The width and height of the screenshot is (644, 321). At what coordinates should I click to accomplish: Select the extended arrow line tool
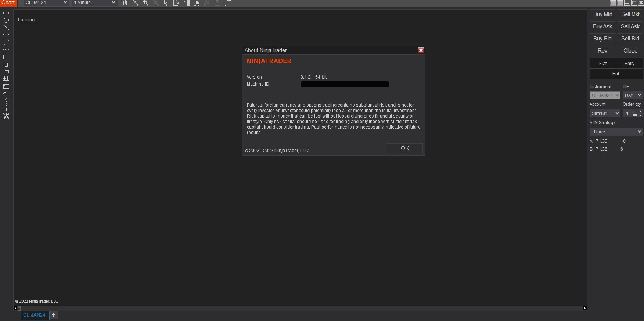pos(6,50)
